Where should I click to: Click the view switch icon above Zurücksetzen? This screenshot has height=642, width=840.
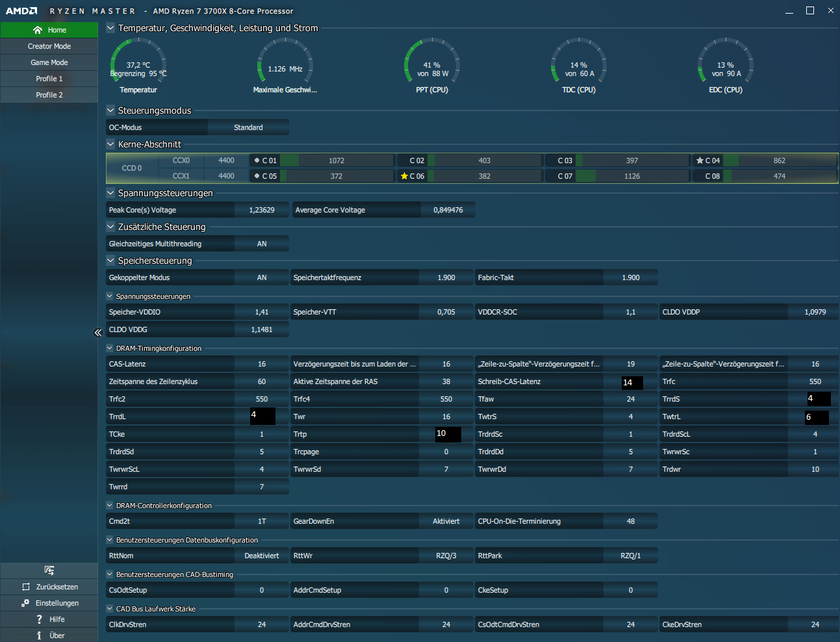[x=49, y=571]
